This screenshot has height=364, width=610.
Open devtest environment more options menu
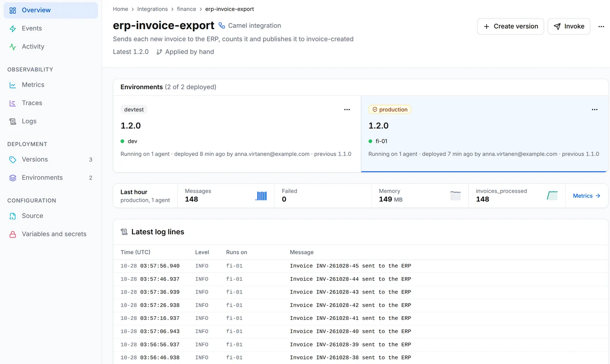347,110
